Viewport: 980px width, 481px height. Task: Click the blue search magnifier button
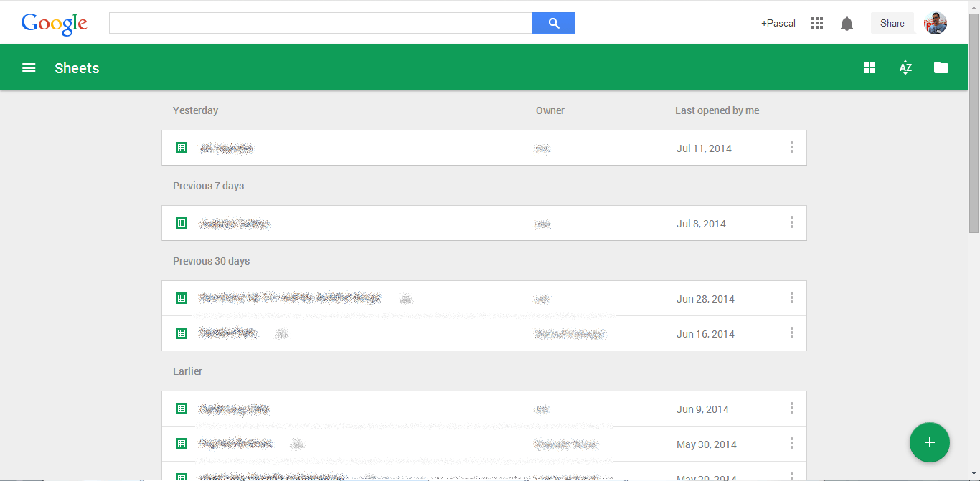tap(553, 23)
